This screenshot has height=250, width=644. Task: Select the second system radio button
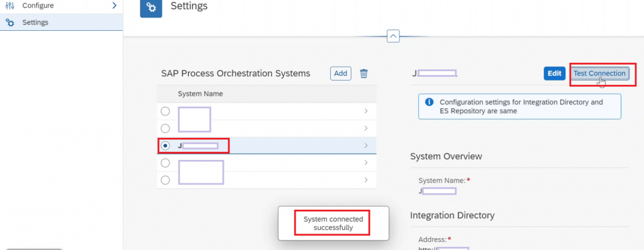(x=165, y=128)
